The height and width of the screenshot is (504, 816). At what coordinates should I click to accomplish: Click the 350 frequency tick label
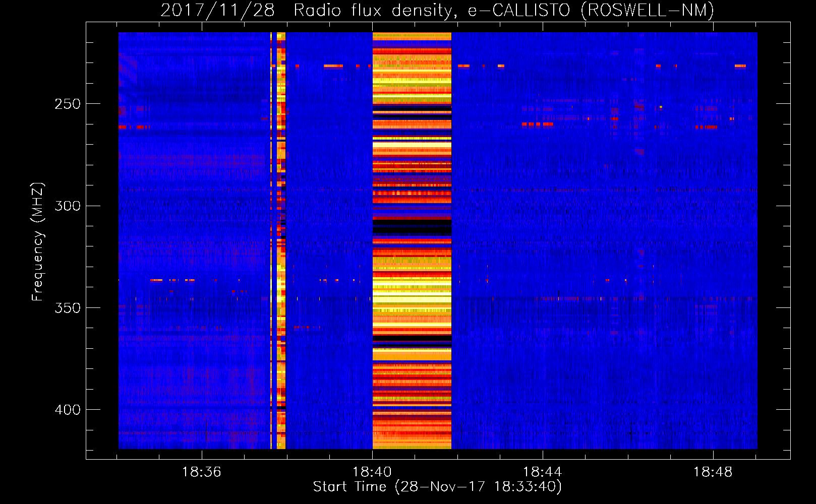pyautogui.click(x=68, y=307)
